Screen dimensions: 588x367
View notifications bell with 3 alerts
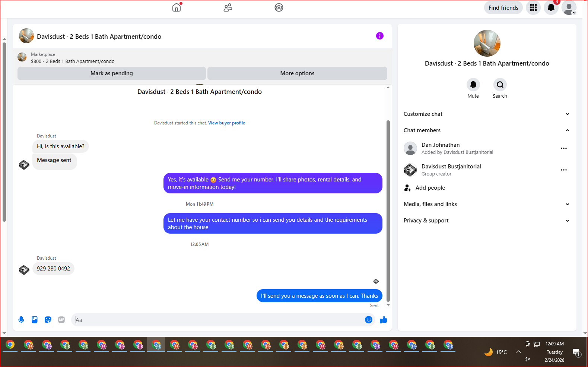[551, 7]
